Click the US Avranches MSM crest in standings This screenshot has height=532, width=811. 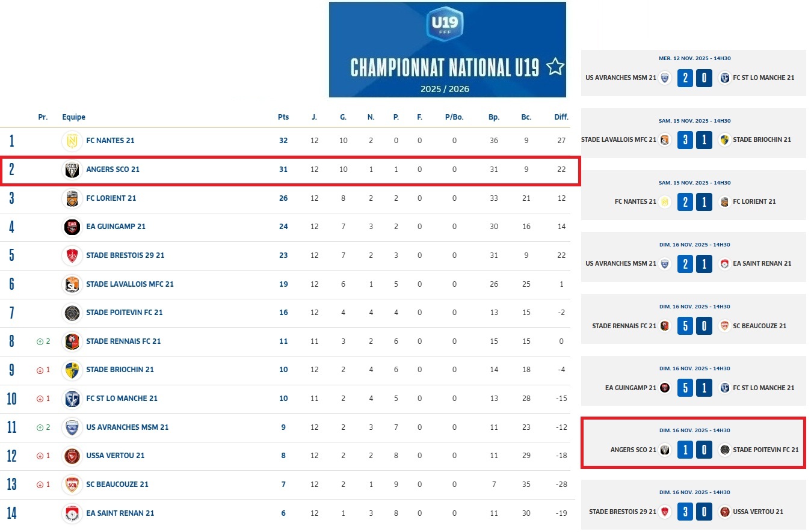(72, 427)
